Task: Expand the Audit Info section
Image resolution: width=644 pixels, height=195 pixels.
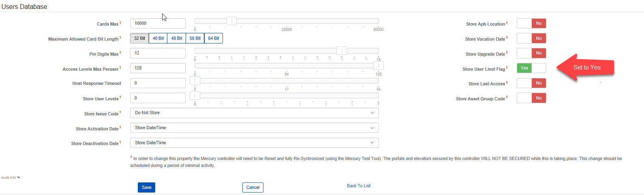Action: click(x=11, y=178)
